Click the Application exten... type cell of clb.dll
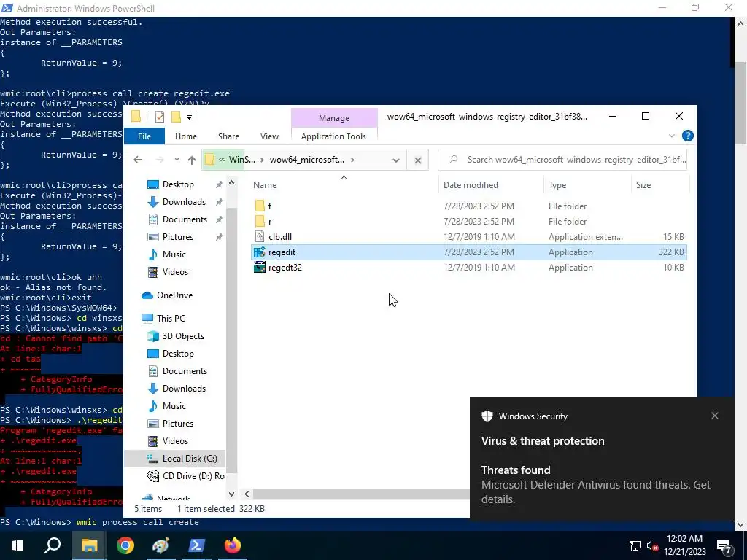Screen dimensions: 747x560 click(586, 237)
